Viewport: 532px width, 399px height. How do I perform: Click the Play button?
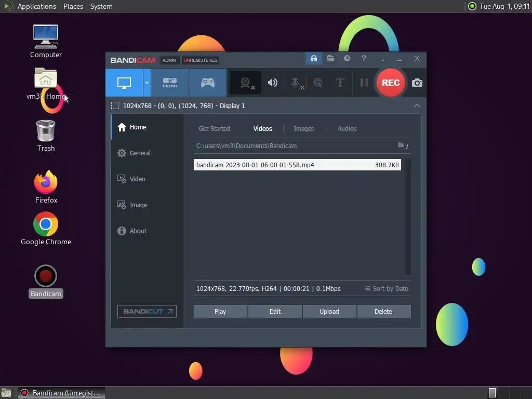coord(220,312)
